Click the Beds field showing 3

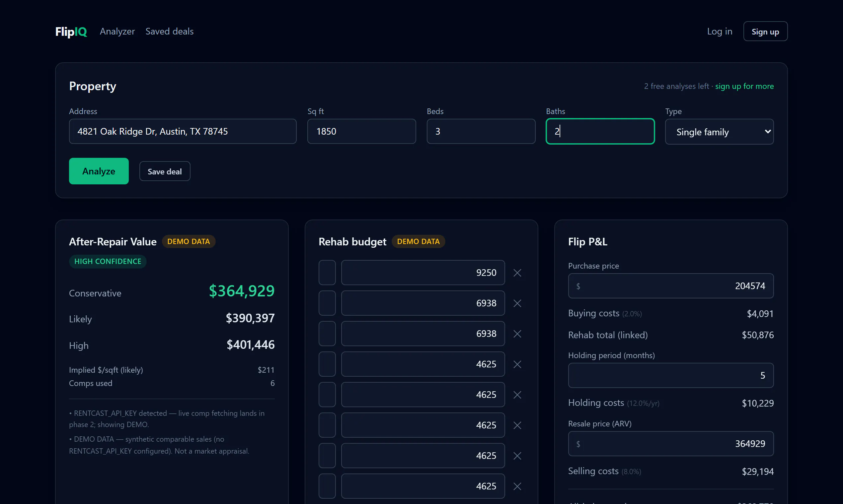click(x=481, y=131)
